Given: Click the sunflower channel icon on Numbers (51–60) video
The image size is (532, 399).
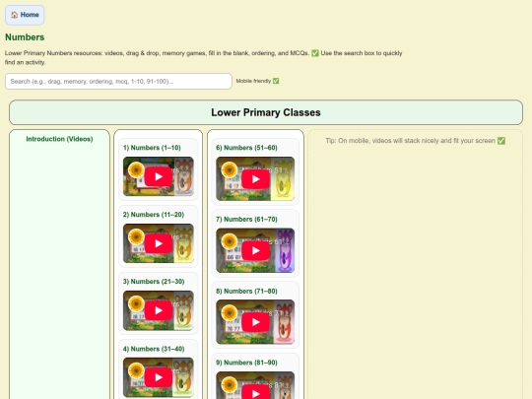Looking at the screenshot, I should [229, 169].
